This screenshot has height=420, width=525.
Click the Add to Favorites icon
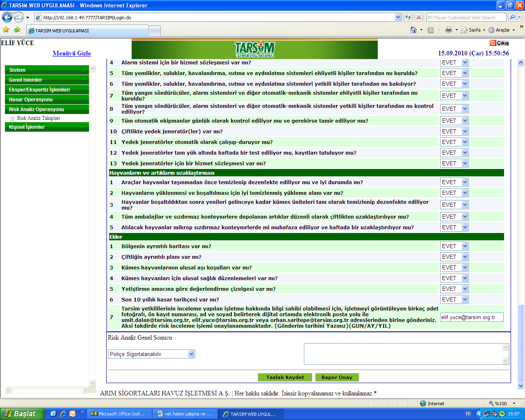pos(17,30)
